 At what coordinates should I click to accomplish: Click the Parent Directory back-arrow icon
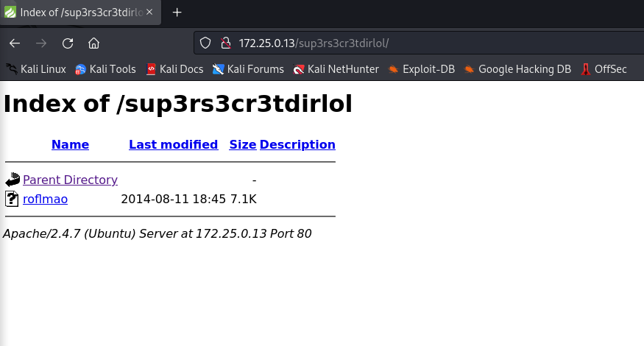(13, 180)
